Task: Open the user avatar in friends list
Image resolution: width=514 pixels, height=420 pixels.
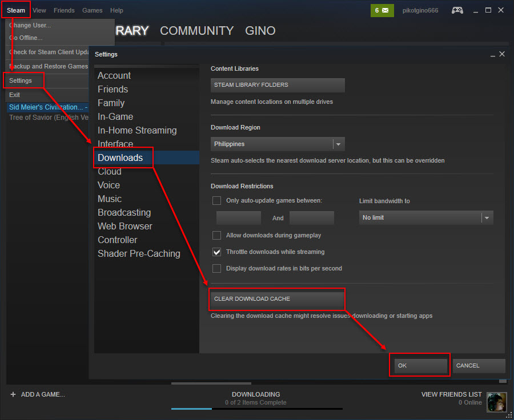Action: point(497,402)
